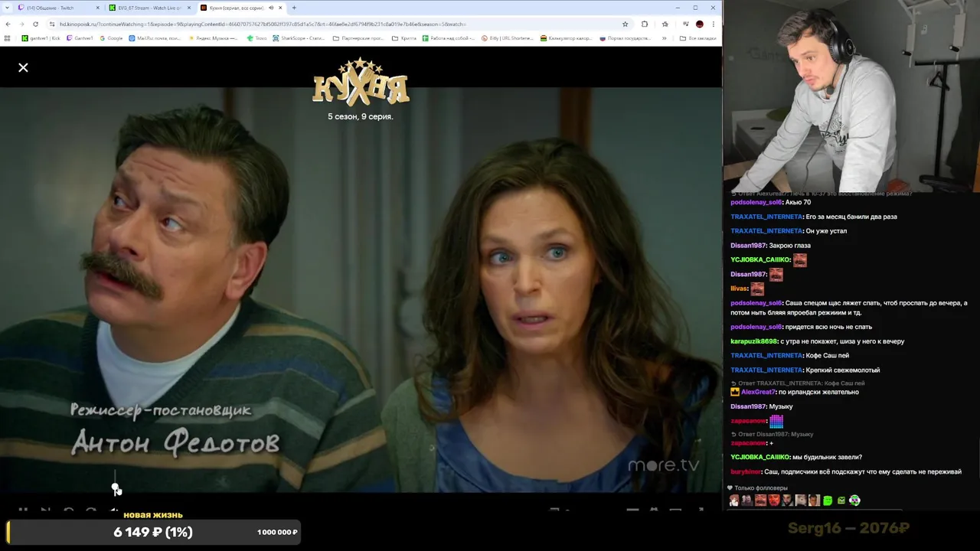Bookmark this page with the star icon
This screenshot has width=980, height=551.
625,24
